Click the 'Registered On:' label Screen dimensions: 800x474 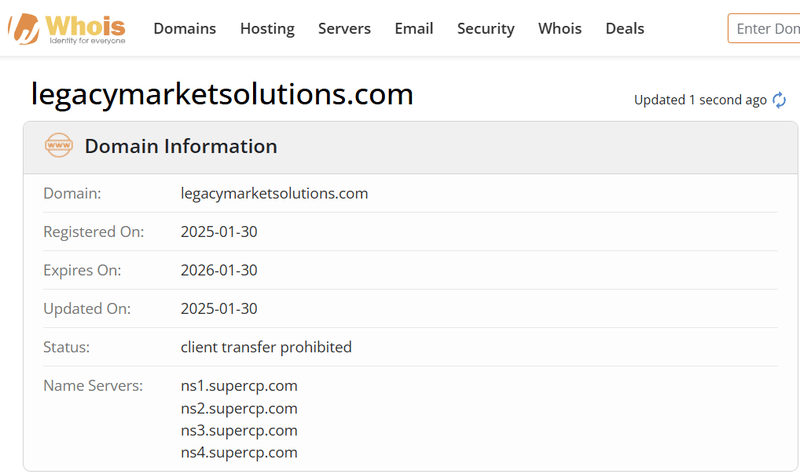(93, 232)
